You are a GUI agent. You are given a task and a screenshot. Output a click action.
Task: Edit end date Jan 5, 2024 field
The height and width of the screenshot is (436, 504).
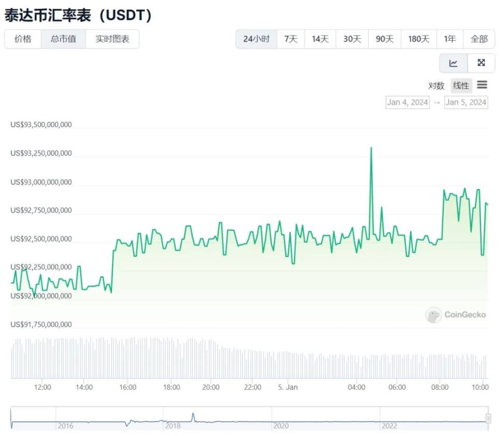[466, 102]
